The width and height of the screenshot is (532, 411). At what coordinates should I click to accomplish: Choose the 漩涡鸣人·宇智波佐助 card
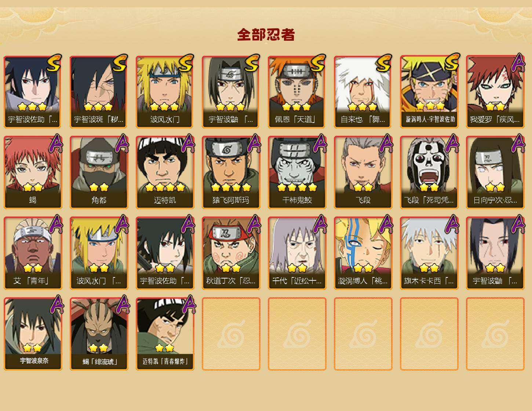(429, 92)
